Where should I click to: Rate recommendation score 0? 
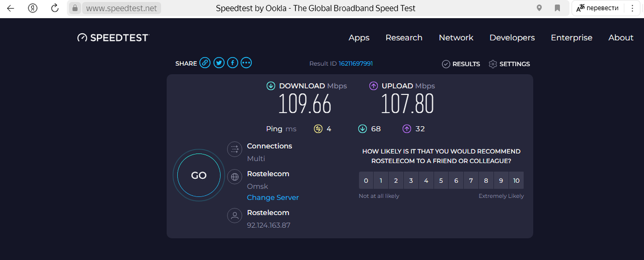pos(366,180)
